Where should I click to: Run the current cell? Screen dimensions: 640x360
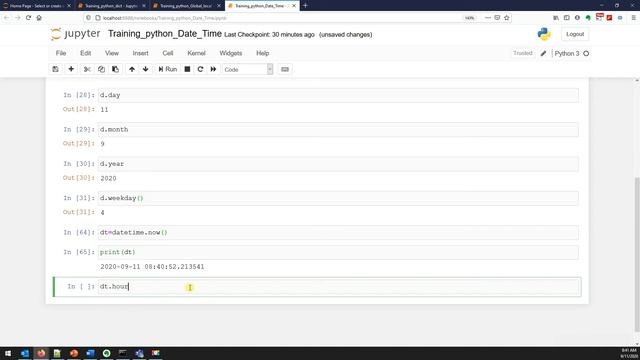(167, 69)
